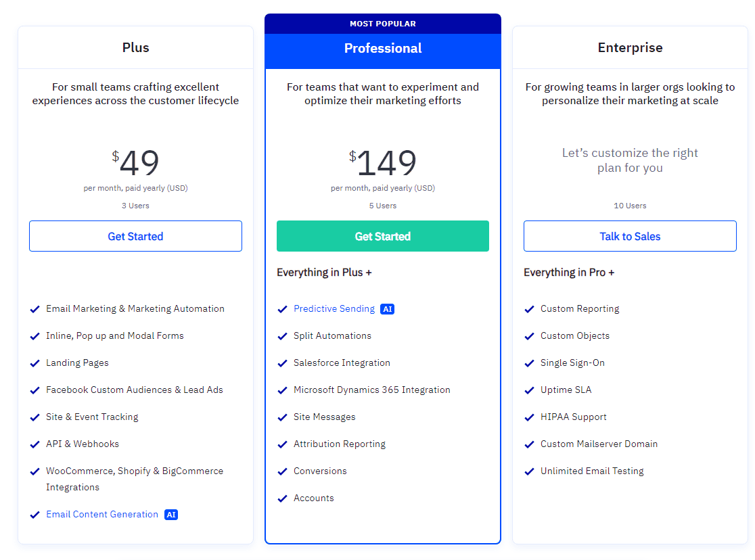Click the checkmark beside Split Automations
The image size is (755, 560).
(x=283, y=336)
